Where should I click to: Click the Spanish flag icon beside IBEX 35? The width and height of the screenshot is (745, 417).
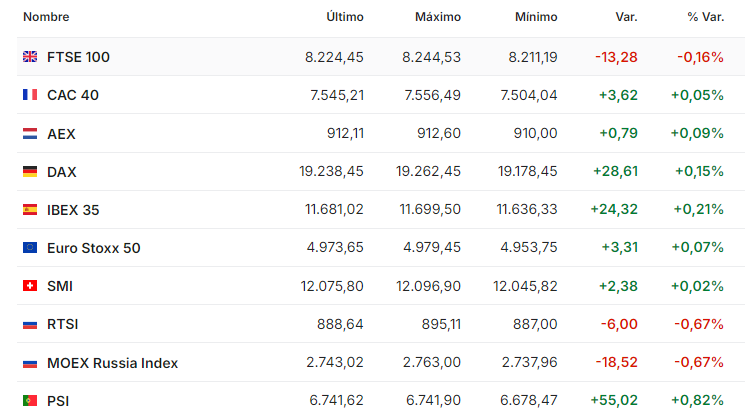(x=30, y=209)
